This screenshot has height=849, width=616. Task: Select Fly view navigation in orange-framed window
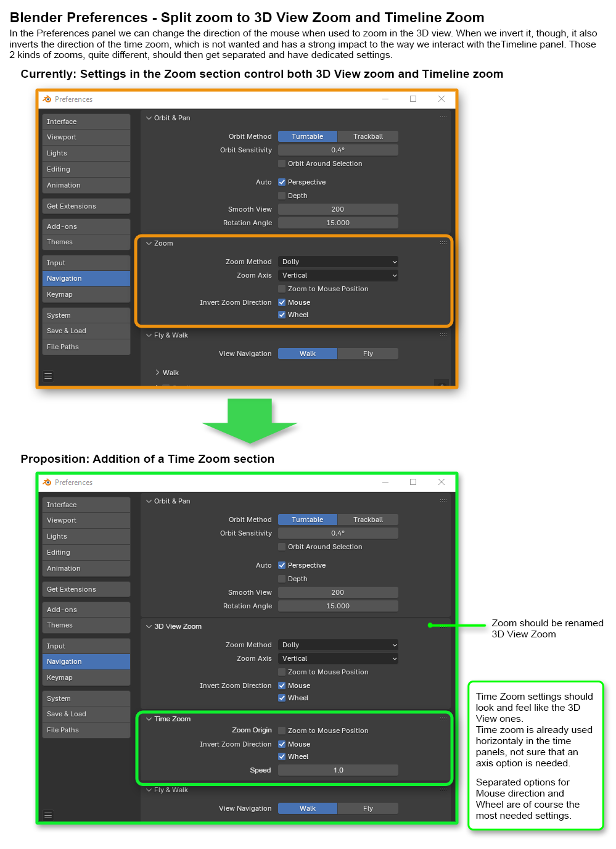(x=368, y=354)
